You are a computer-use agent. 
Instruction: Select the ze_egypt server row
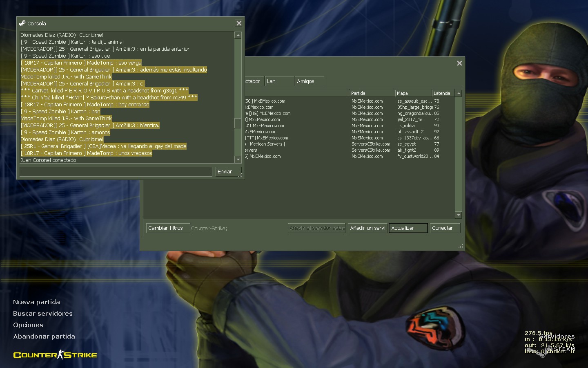pos(350,144)
